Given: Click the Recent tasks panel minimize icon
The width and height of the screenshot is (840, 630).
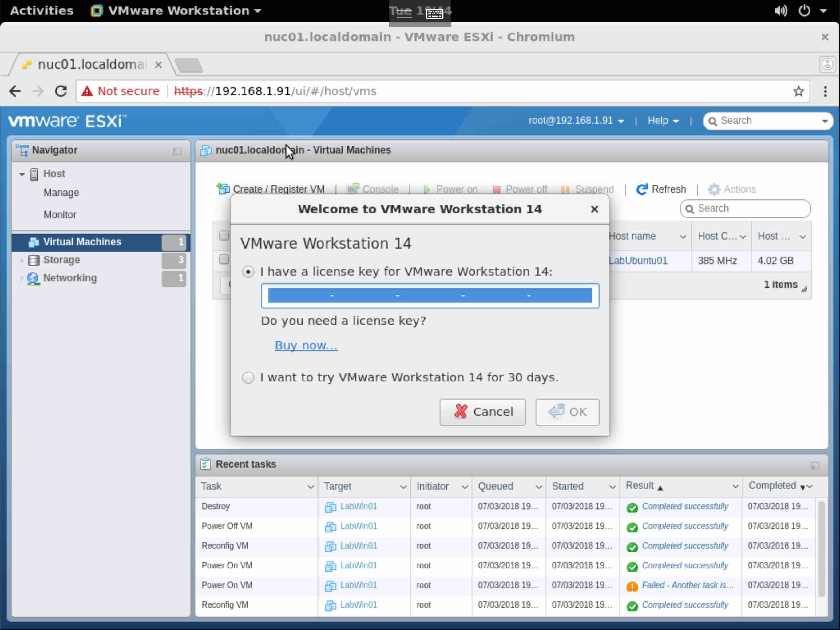Looking at the screenshot, I should (814, 465).
